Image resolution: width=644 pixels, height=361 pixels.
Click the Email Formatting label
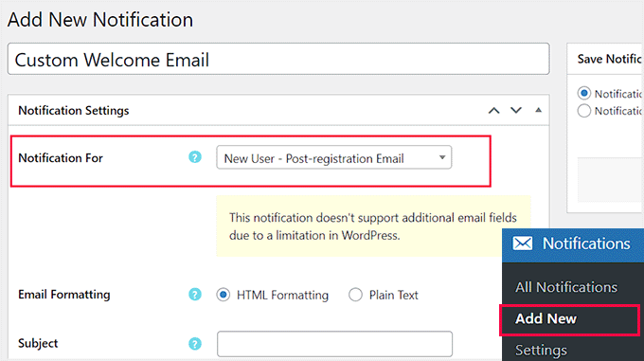64,295
